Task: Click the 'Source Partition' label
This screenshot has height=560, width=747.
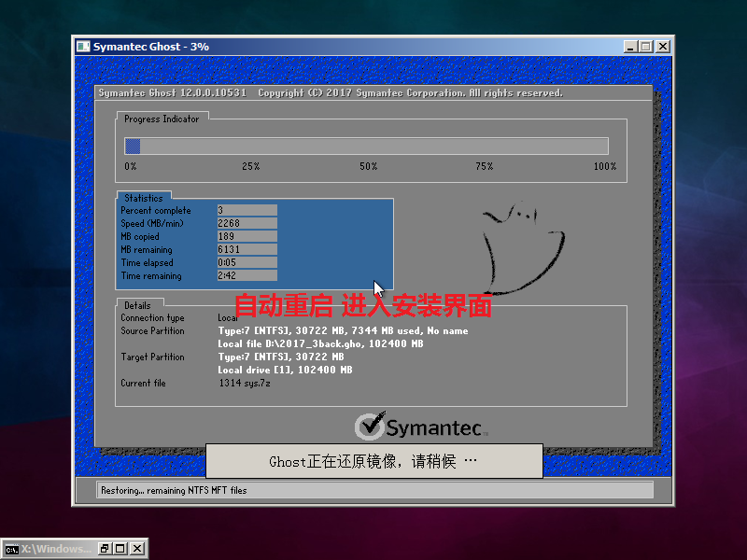Action: tap(152, 331)
